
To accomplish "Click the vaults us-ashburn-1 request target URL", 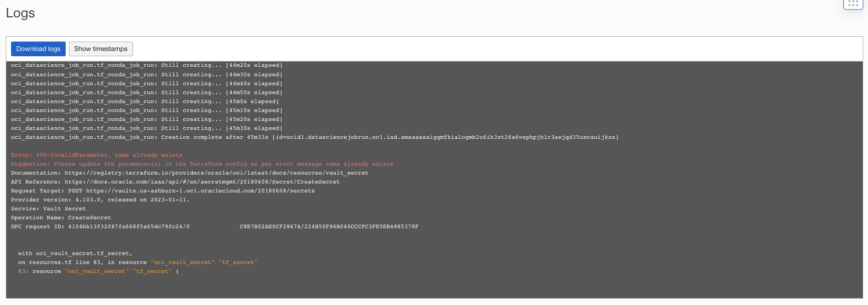I will click(x=200, y=191).
